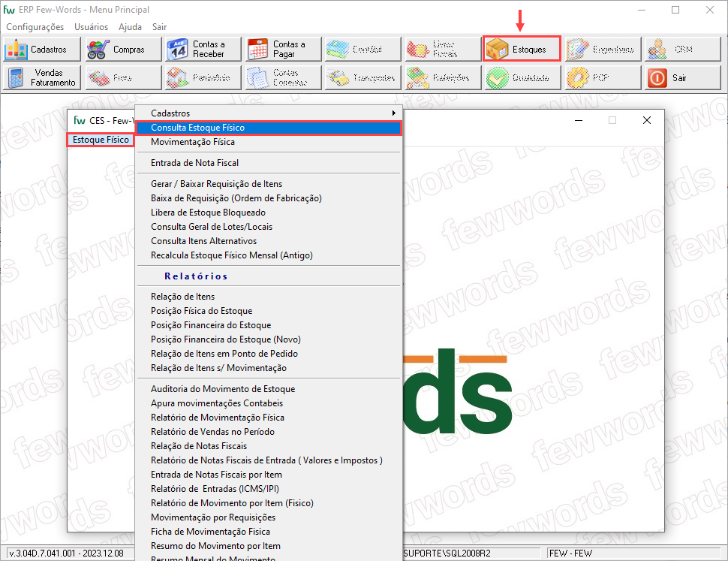Open Relatório de Vendas no Período

coord(269,432)
